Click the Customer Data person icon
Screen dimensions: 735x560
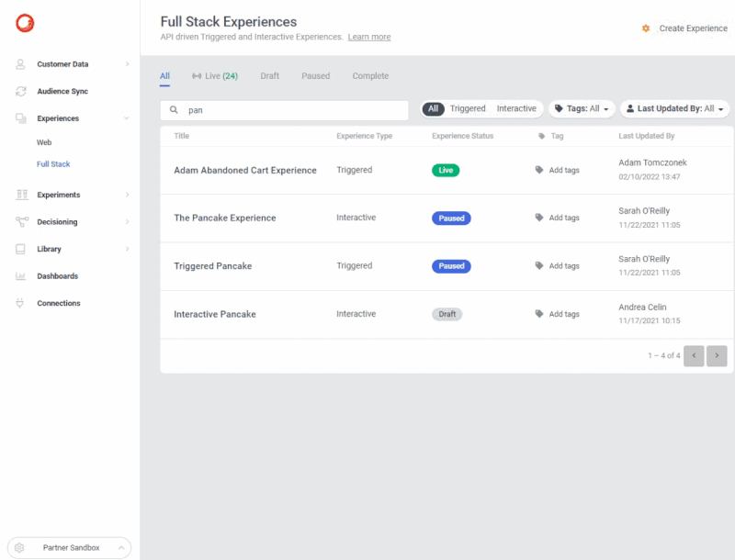20,64
